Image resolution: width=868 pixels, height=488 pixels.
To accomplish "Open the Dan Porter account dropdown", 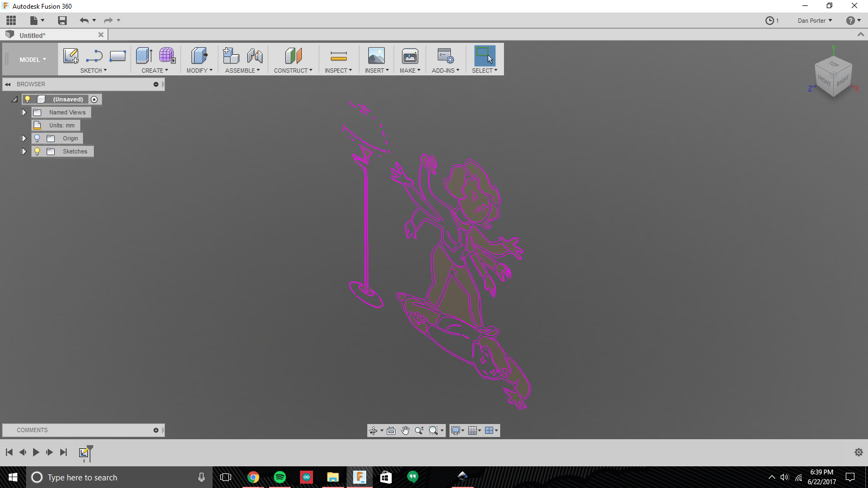I will (x=815, y=21).
